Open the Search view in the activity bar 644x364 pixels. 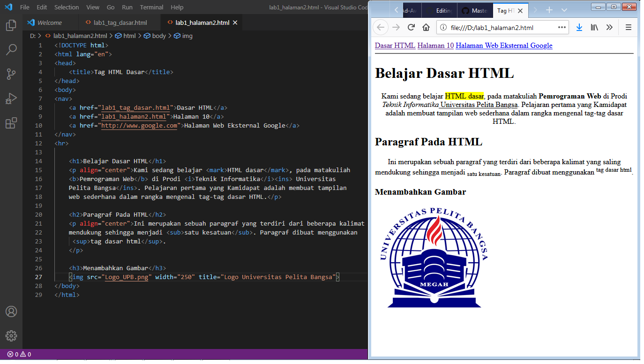pos(11,49)
